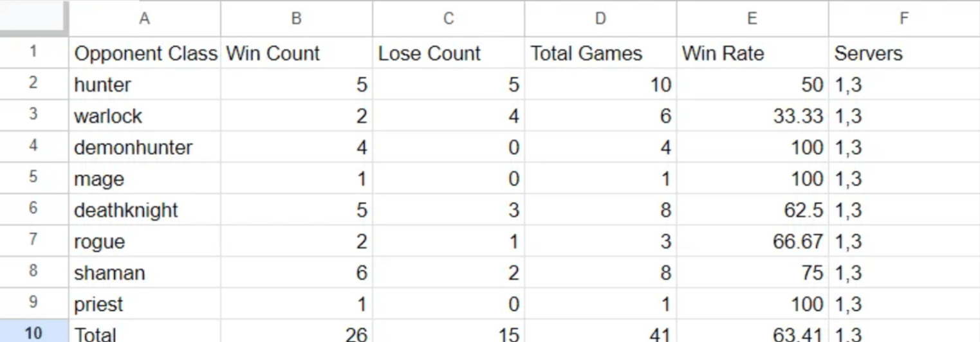Click the "Opponent Class" header cell

(x=145, y=53)
